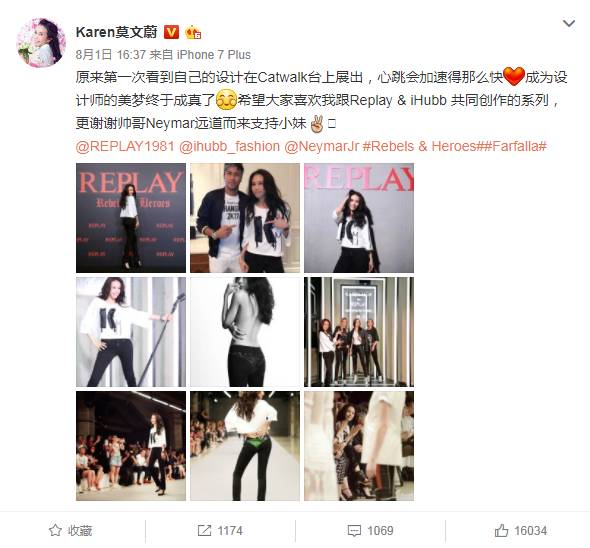Open the Karen莫文蔚 username link
This screenshot has width=590, height=548.
tap(117, 32)
